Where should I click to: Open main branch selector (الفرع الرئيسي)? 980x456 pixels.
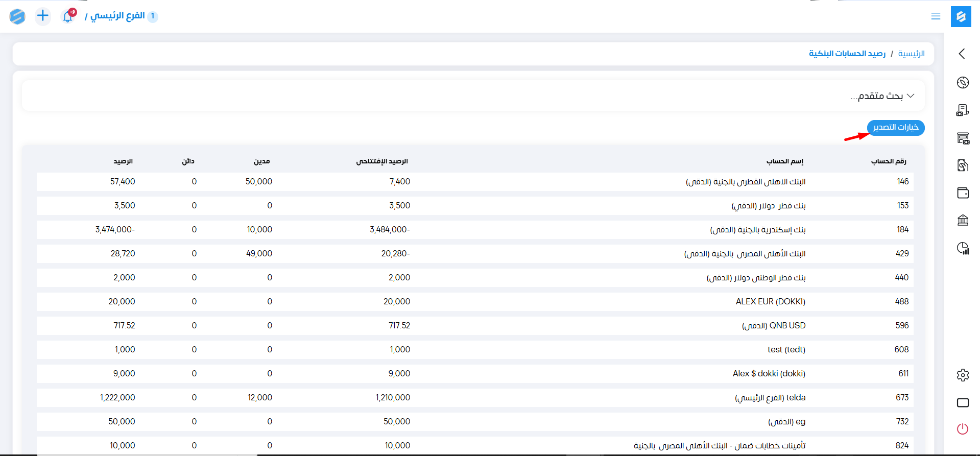click(x=117, y=16)
